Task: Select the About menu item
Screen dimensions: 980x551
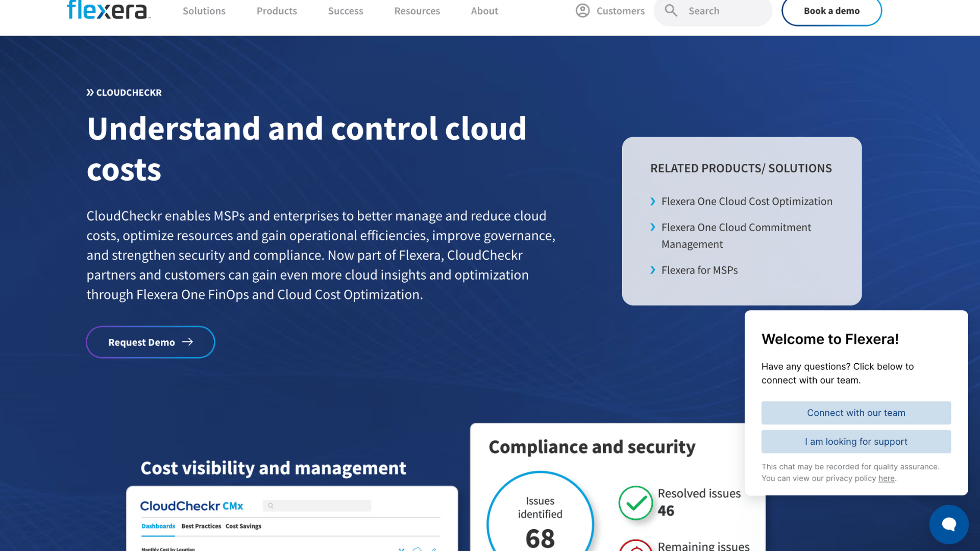Action: tap(484, 11)
